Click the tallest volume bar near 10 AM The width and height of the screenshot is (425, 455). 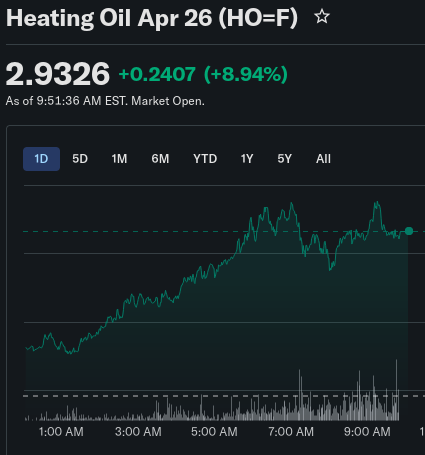click(x=396, y=390)
